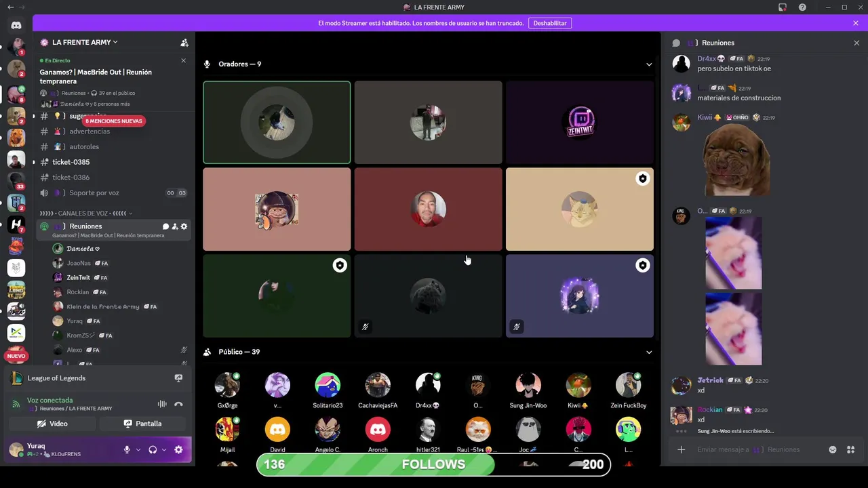Viewport: 868px width, 488px height.
Task: Open noise suppression waveform icon
Action: click(162, 404)
